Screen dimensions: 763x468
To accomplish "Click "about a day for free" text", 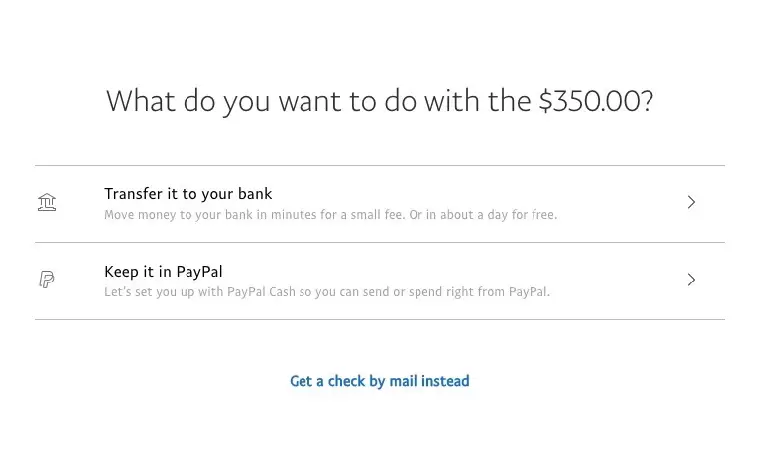I will click(507, 214).
